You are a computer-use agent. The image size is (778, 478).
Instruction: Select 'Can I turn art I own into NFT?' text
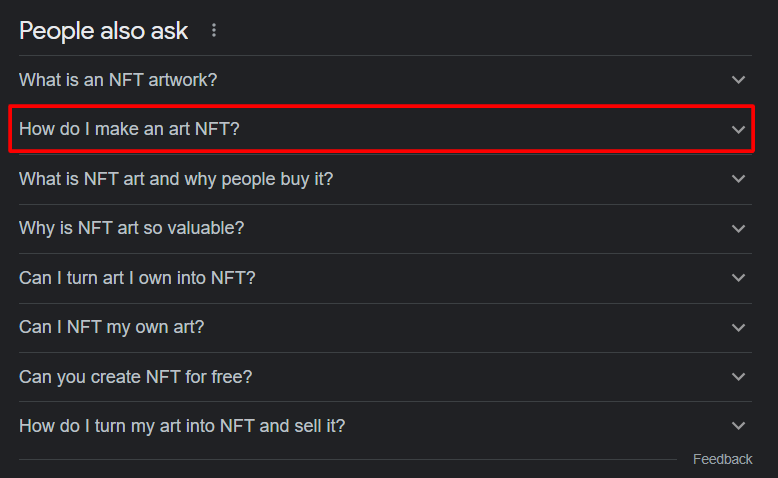coord(137,277)
